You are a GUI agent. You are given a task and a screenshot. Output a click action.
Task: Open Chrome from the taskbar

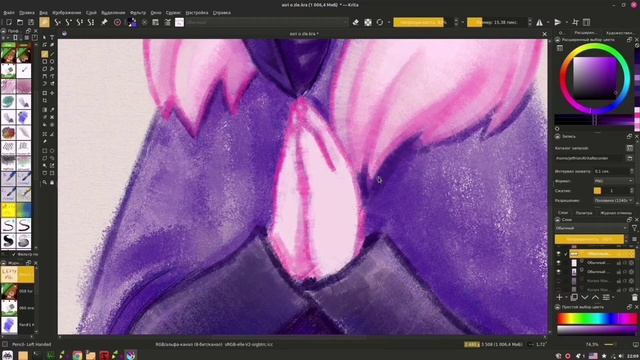tap(77, 356)
